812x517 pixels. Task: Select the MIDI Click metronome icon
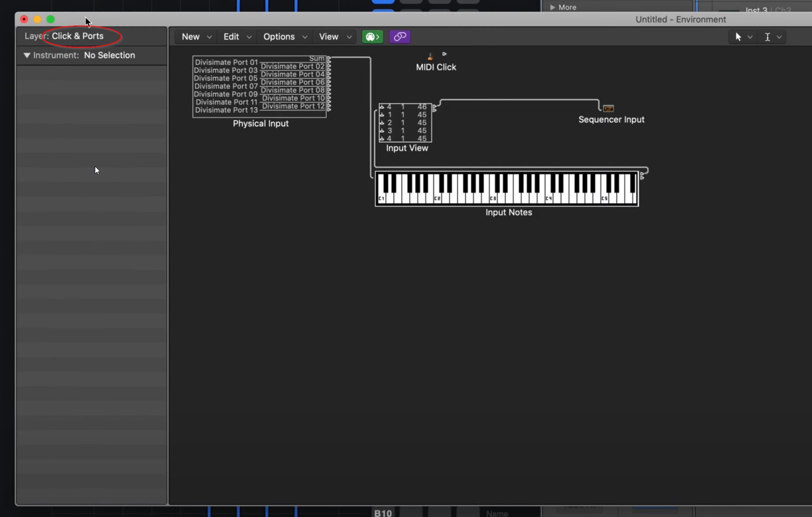click(x=430, y=56)
